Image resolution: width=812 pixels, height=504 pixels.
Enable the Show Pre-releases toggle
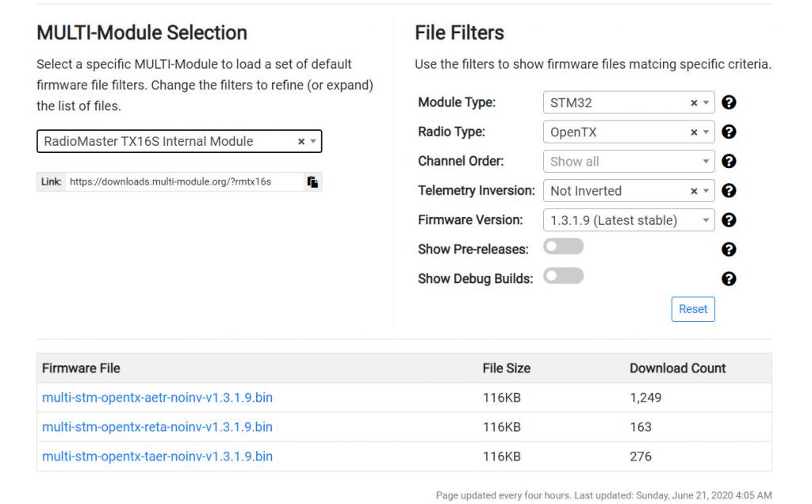(x=563, y=247)
